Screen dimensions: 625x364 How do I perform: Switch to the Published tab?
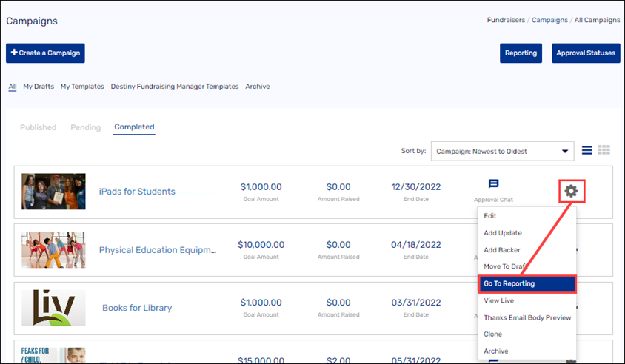coord(38,127)
